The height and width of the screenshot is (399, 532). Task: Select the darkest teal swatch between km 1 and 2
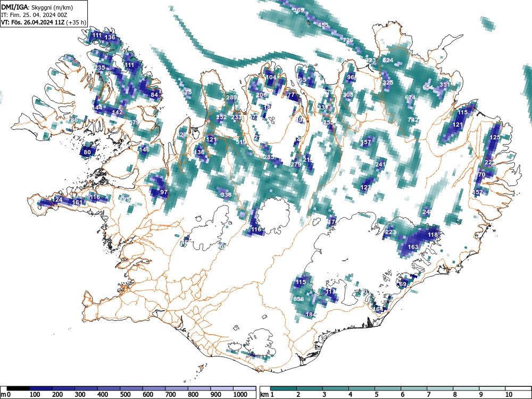pos(284,388)
